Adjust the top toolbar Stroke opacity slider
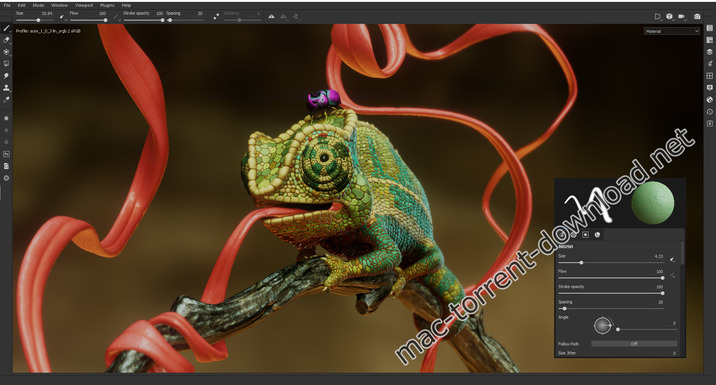The image size is (716, 385). point(143,20)
